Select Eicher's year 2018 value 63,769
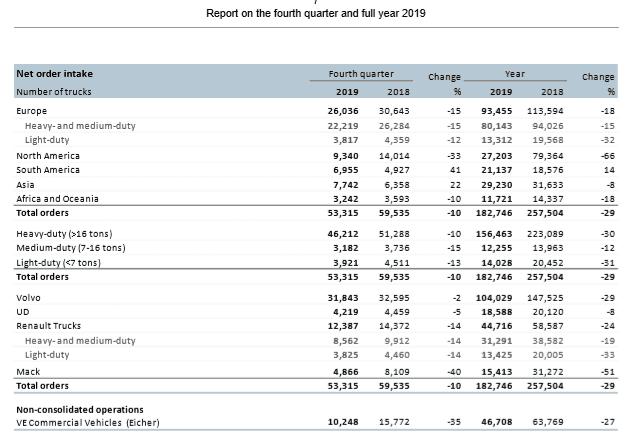 [548, 422]
